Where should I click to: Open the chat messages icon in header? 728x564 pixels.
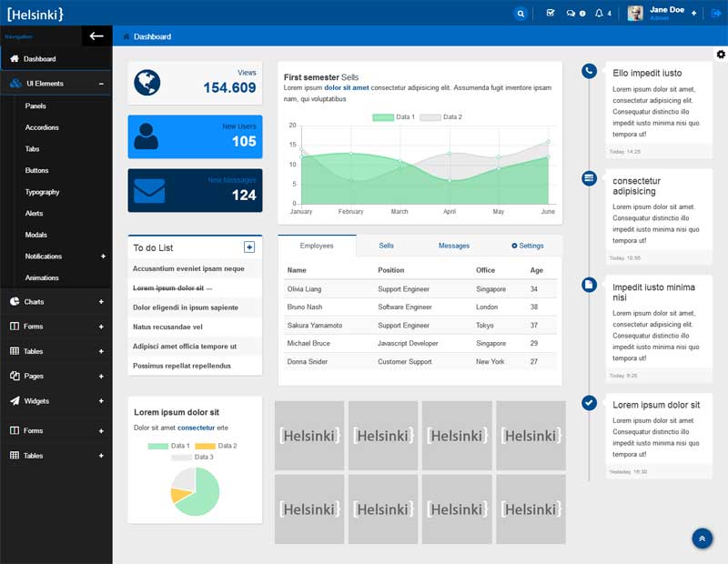575,14
